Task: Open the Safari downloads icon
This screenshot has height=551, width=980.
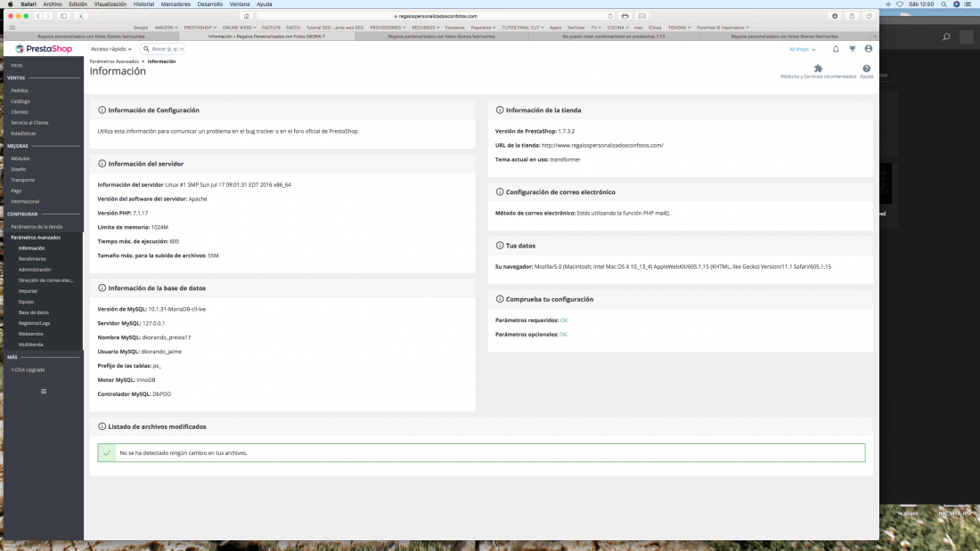Action: tap(835, 16)
